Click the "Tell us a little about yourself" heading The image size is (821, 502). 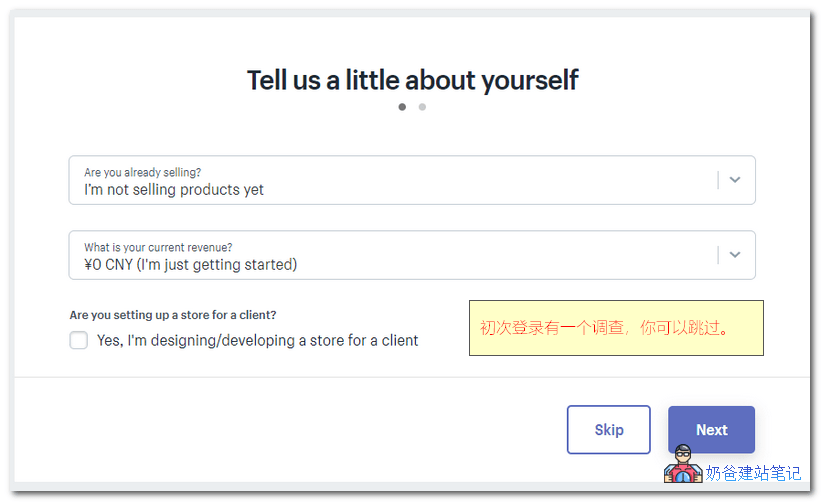[412, 80]
